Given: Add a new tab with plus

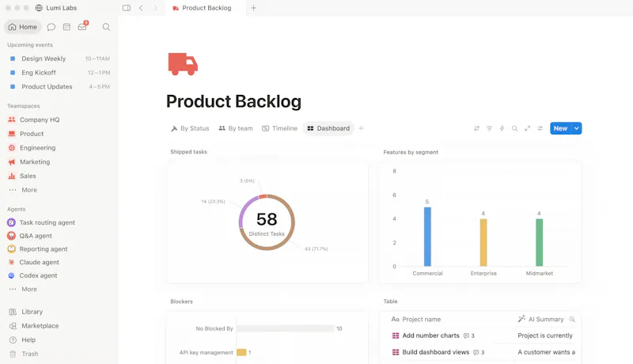Looking at the screenshot, I should click(x=253, y=8).
